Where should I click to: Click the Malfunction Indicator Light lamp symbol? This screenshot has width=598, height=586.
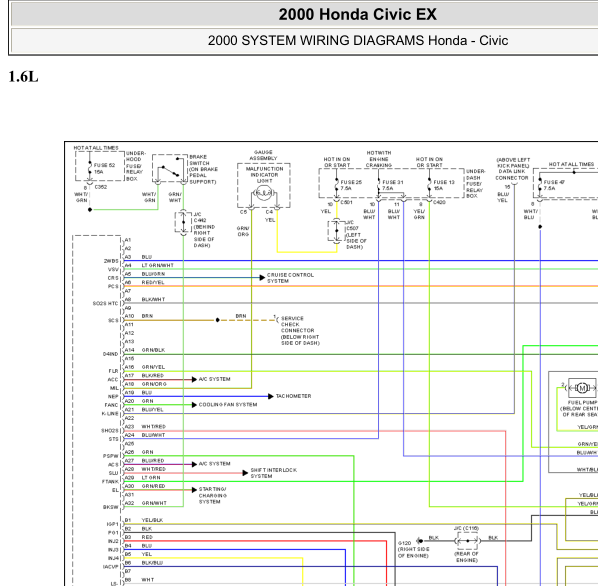point(264,193)
